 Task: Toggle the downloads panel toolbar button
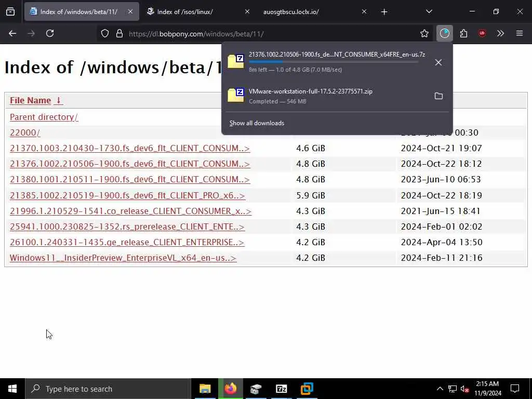tap(445, 33)
